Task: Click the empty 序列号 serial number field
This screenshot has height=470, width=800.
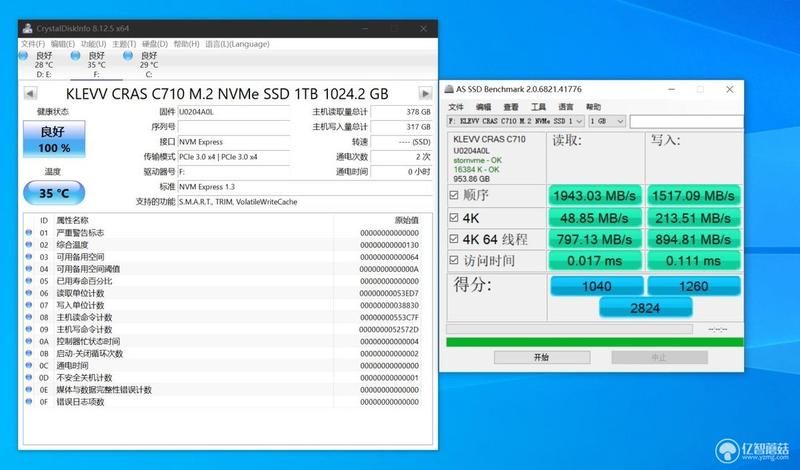Action: (x=234, y=127)
